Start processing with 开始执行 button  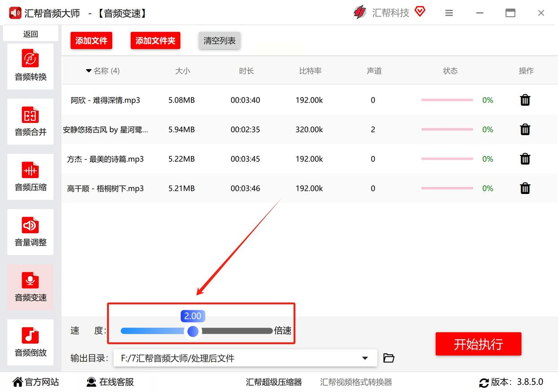[478, 344]
